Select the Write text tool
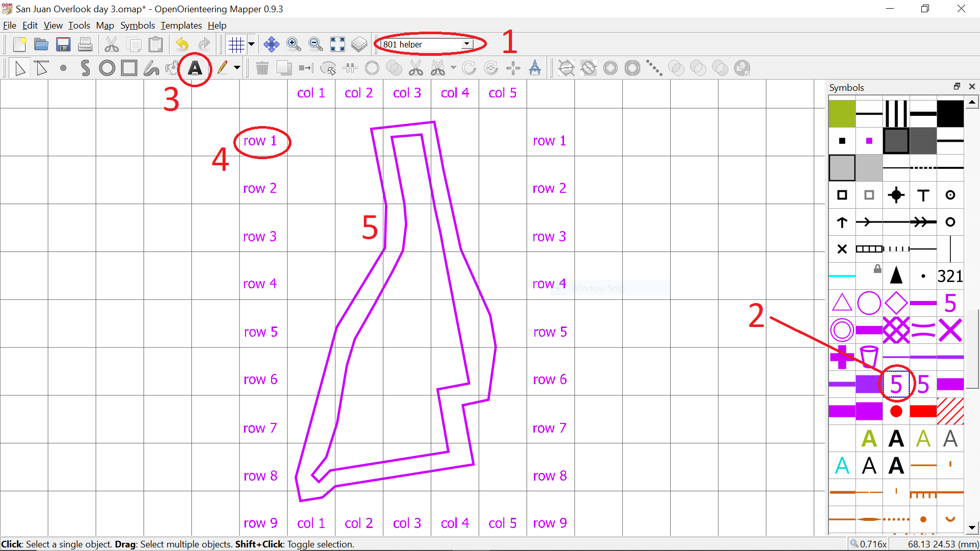Image resolution: width=980 pixels, height=551 pixels. click(194, 68)
